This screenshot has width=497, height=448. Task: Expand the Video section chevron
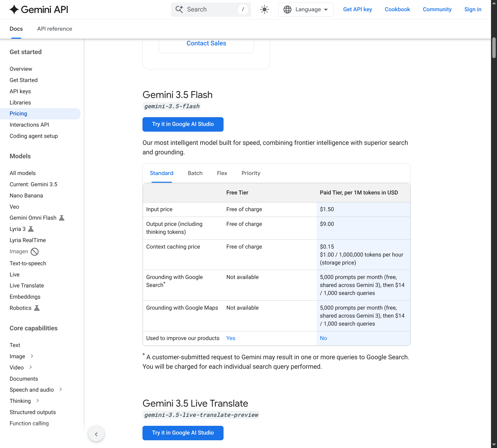(x=31, y=367)
